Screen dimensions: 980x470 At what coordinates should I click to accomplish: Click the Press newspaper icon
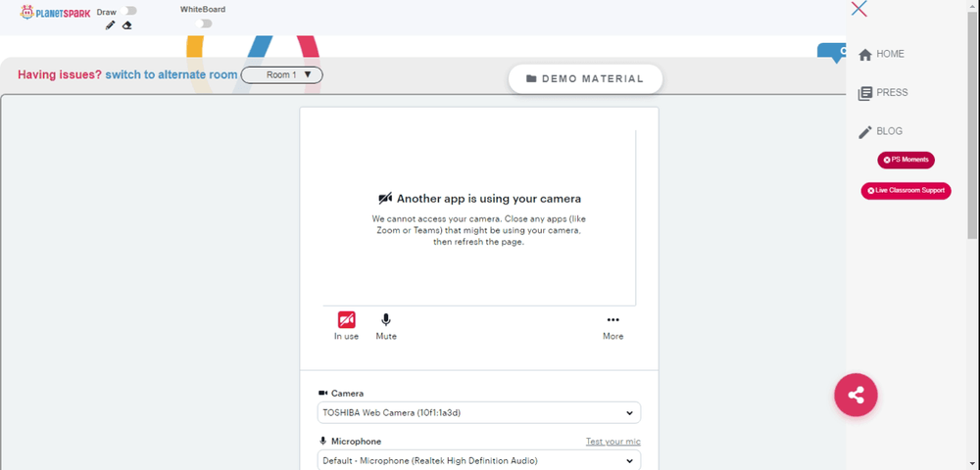(x=865, y=94)
